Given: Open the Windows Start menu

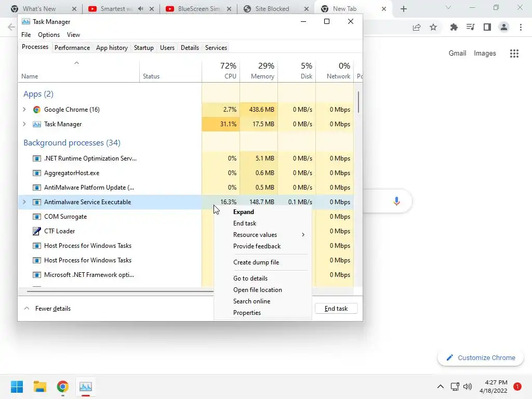Looking at the screenshot, I should pos(17,387).
